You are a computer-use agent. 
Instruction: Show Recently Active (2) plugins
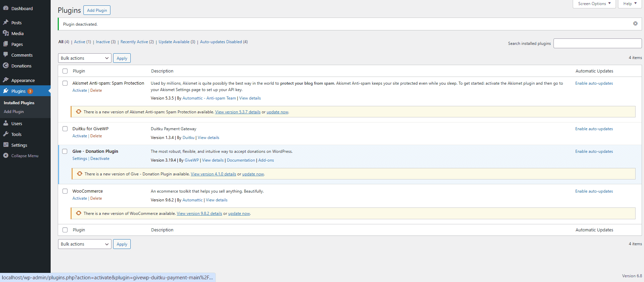137,42
